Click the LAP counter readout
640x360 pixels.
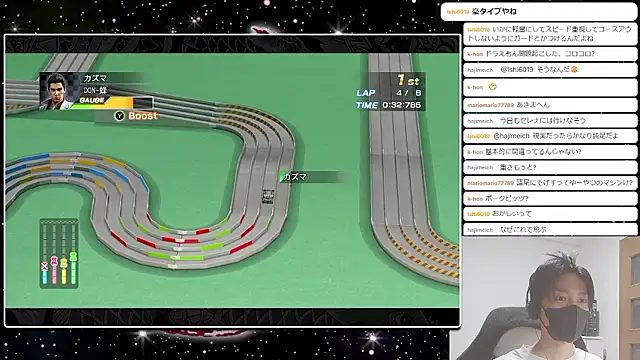(389, 93)
